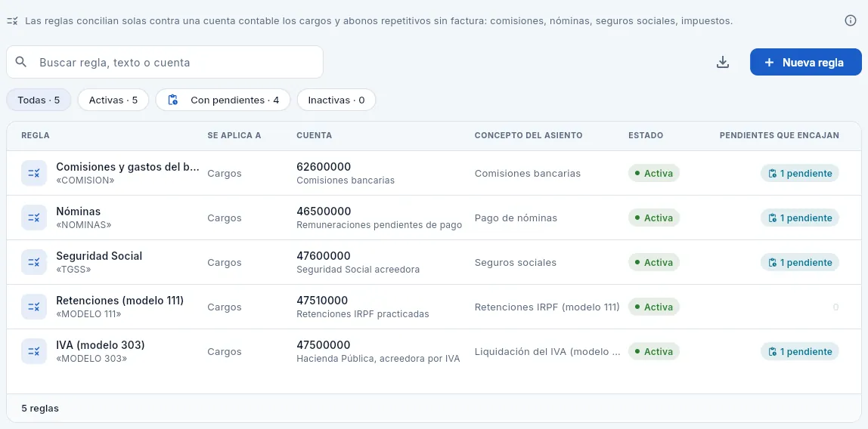Click the CONCEPTO DEL ASIENTO column header
The width and height of the screenshot is (868, 429).
point(529,135)
